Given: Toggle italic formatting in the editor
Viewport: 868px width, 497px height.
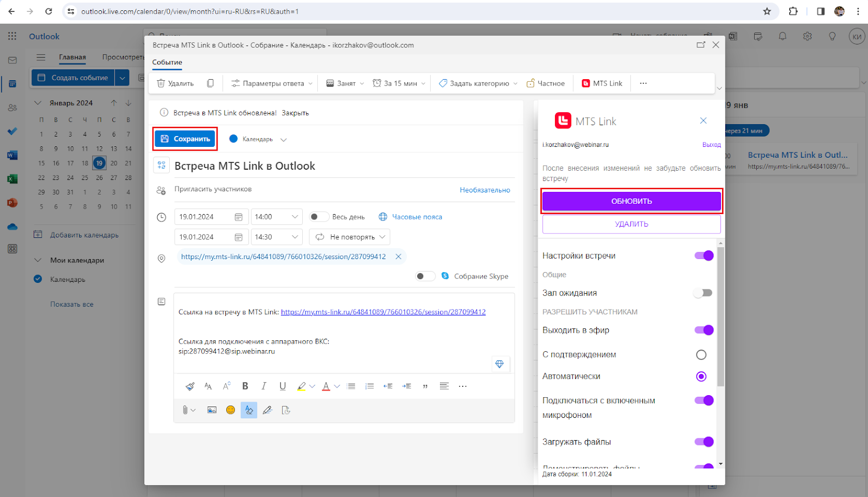Looking at the screenshot, I should (x=264, y=386).
